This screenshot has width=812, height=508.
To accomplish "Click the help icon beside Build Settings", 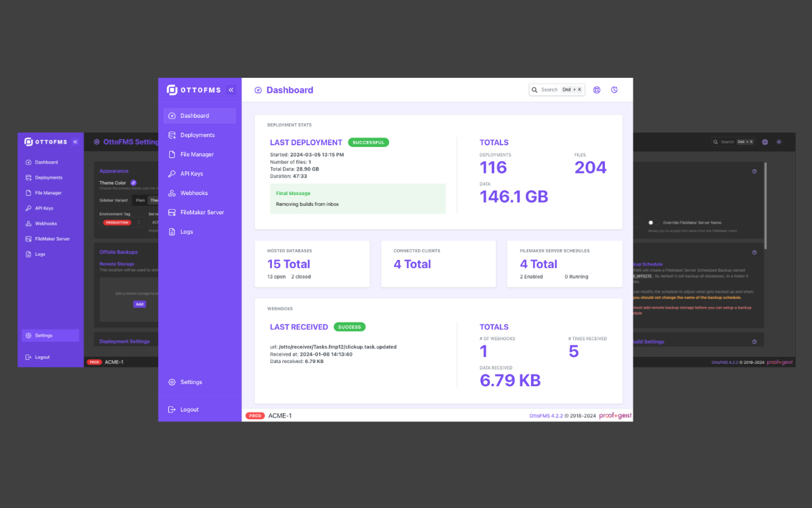I will point(754,341).
